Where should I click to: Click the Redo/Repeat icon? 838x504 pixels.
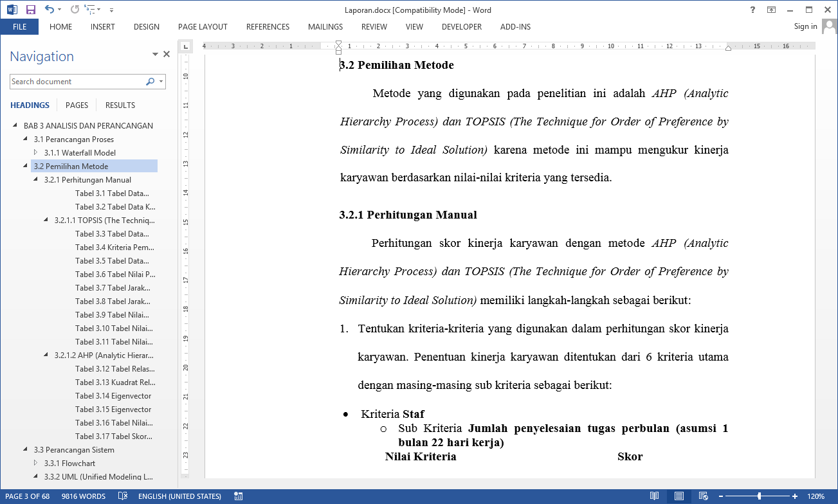(75, 9)
